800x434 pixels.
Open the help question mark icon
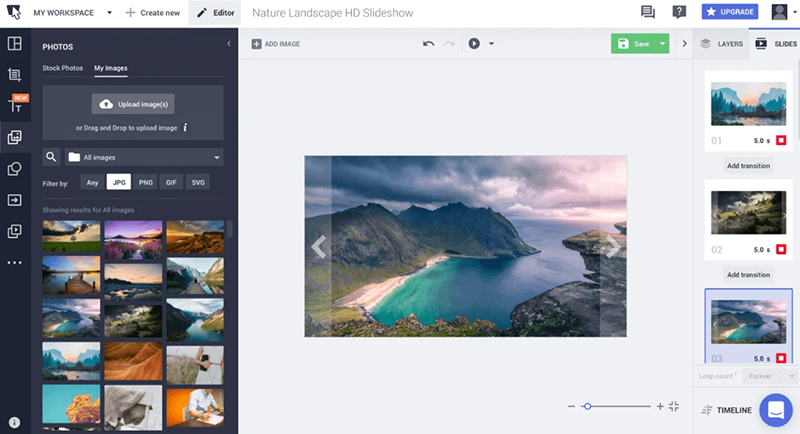tap(679, 13)
